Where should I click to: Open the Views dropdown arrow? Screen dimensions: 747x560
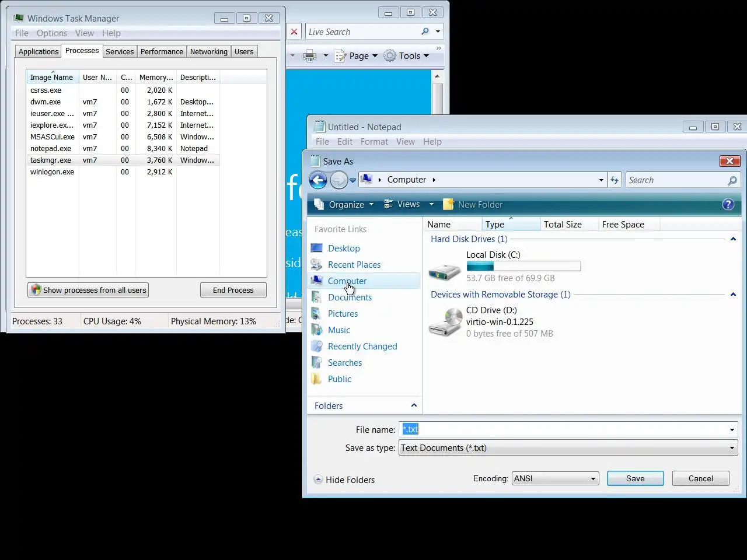pos(431,204)
